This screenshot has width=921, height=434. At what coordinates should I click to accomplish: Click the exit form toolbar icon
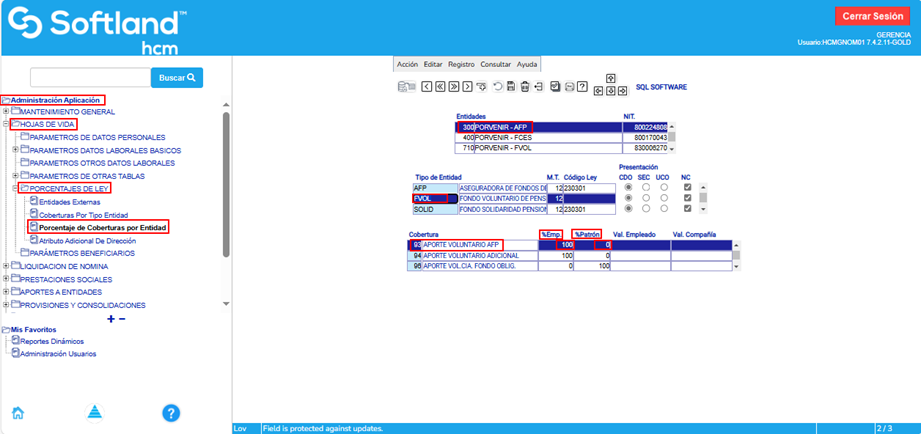click(x=539, y=87)
